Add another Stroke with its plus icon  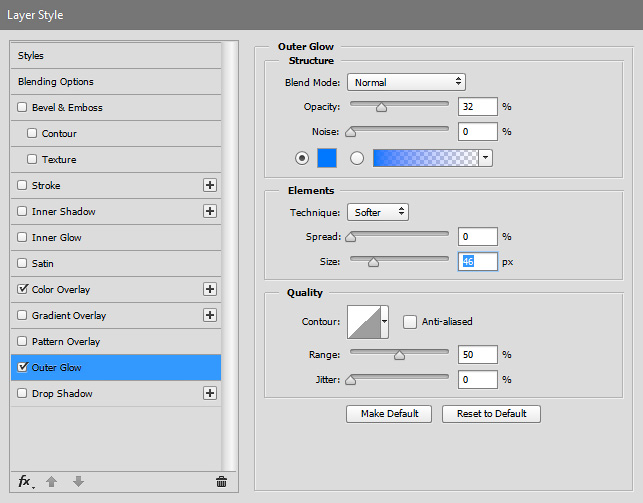pyautogui.click(x=210, y=185)
